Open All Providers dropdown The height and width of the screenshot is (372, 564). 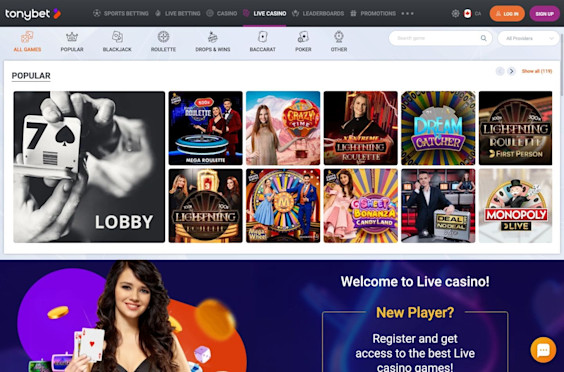[528, 38]
